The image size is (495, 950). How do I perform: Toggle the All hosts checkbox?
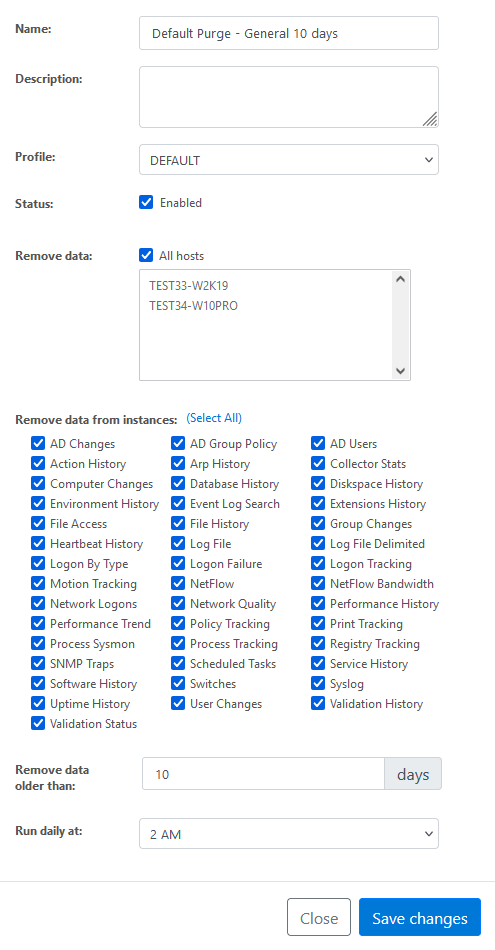click(x=146, y=255)
